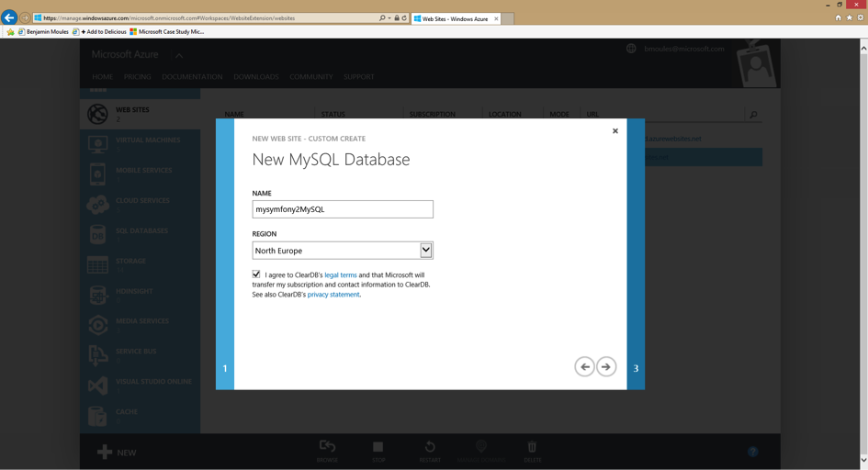Viewport: 868px width, 470px height.
Task: Click the help question mark icon
Action: click(753, 452)
